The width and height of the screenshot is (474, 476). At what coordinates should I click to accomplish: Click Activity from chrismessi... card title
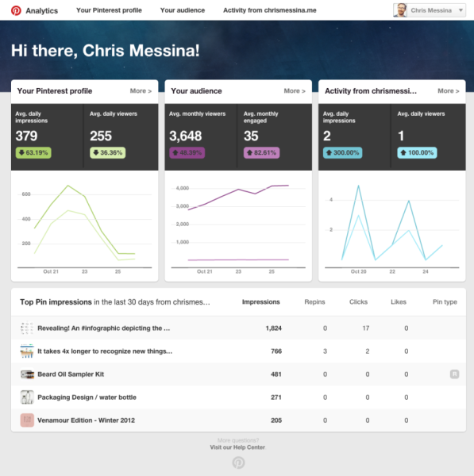tap(371, 91)
